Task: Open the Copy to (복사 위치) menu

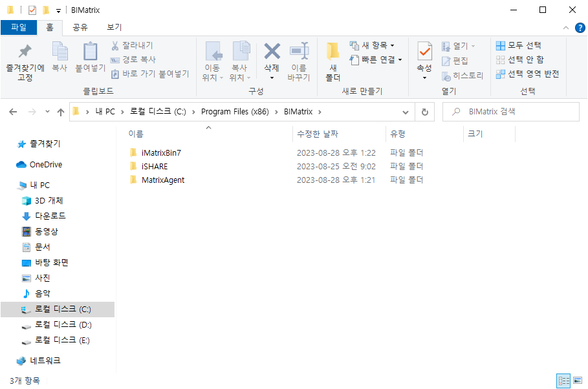Action: (240, 62)
